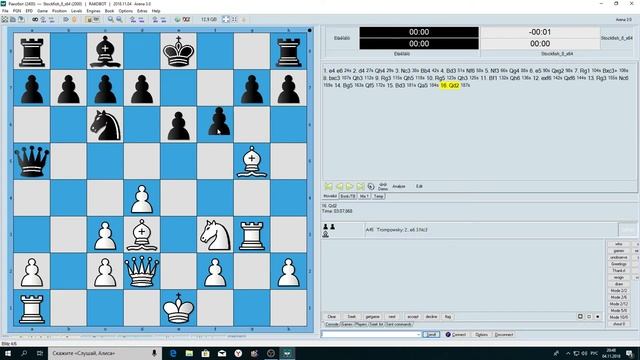Screen dimensions: 640x360
Task: Click the new game toolbar icon
Action: point(5,19)
